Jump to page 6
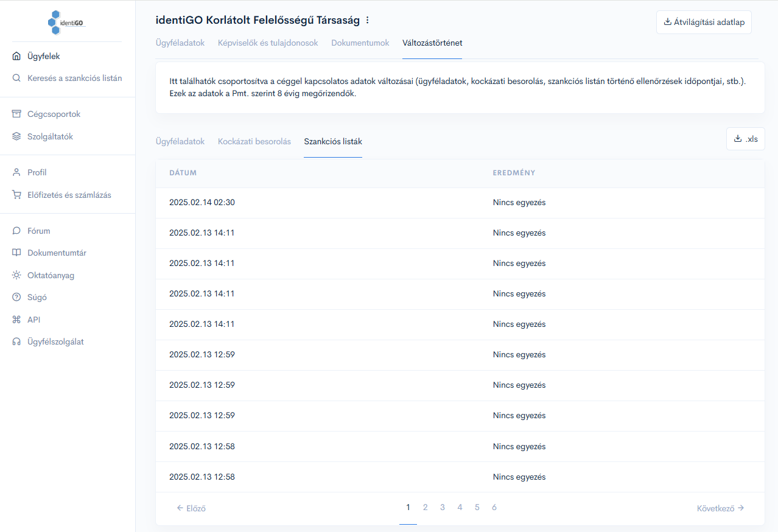The height and width of the screenshot is (532, 778). pyautogui.click(x=494, y=507)
